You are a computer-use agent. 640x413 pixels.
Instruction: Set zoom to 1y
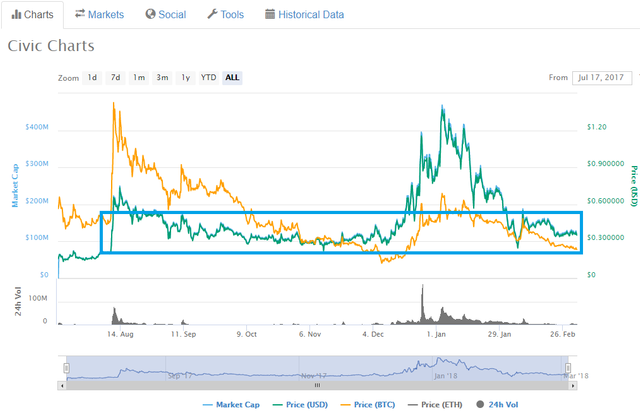click(x=185, y=78)
